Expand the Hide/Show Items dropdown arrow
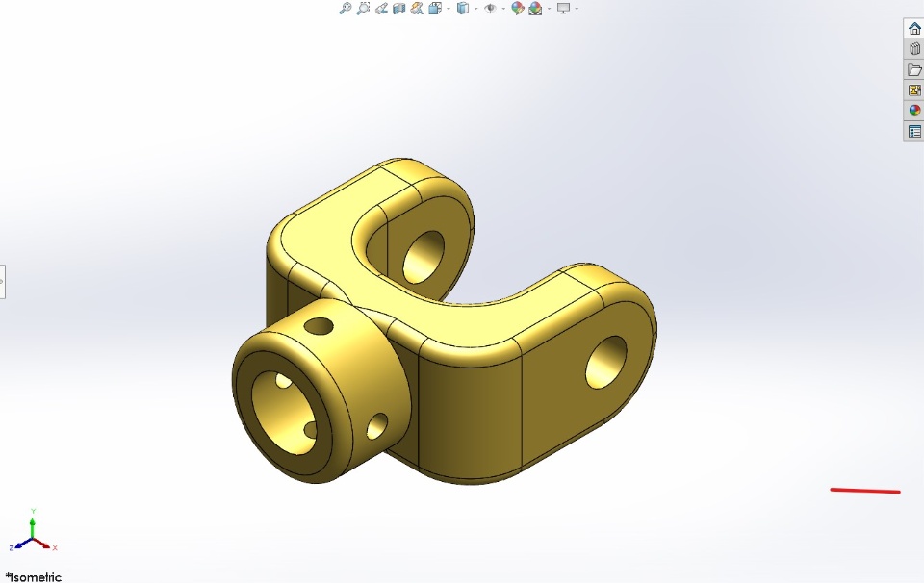This screenshot has height=583, width=924. point(503,9)
